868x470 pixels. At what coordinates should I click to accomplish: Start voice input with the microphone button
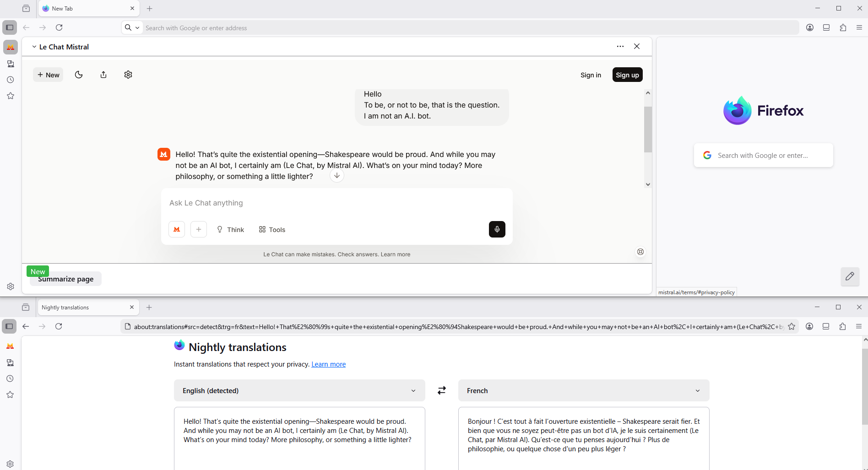pos(497,229)
